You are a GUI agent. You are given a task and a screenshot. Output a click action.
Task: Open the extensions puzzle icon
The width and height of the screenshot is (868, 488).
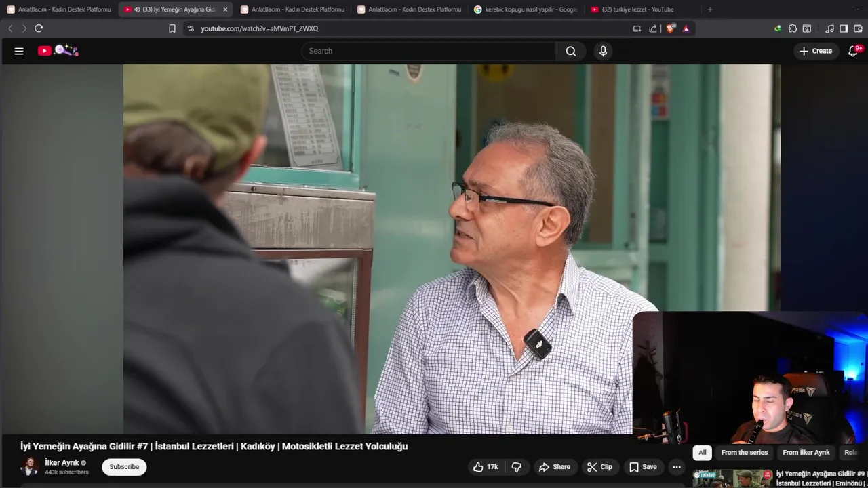click(x=793, y=28)
